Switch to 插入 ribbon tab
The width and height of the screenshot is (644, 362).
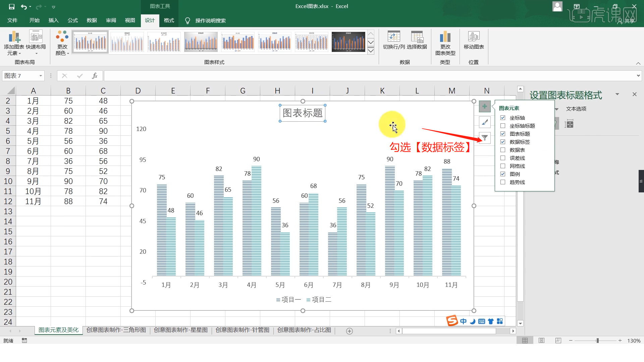click(x=53, y=20)
